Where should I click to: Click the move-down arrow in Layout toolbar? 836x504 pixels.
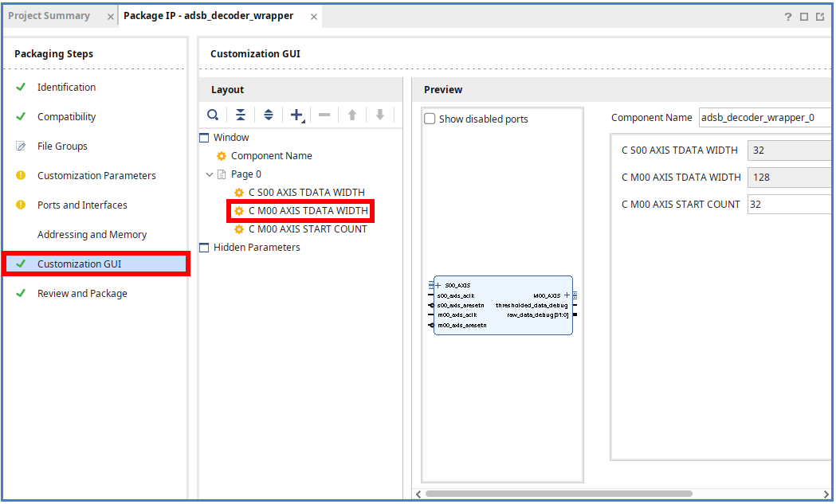coord(379,115)
